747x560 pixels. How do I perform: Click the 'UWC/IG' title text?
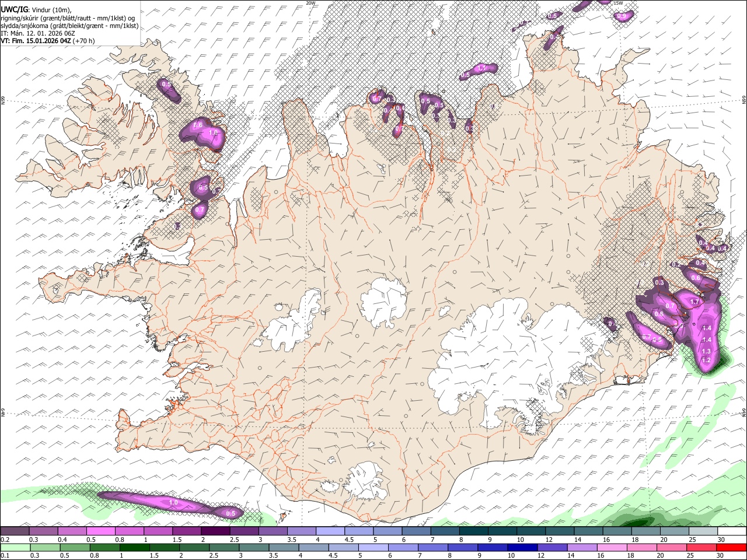coord(14,9)
